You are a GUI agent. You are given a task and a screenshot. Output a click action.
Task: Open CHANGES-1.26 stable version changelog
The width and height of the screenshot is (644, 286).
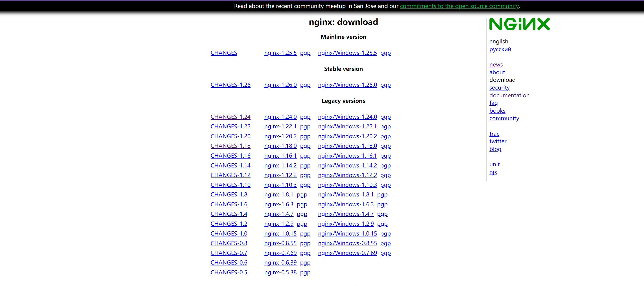click(230, 85)
